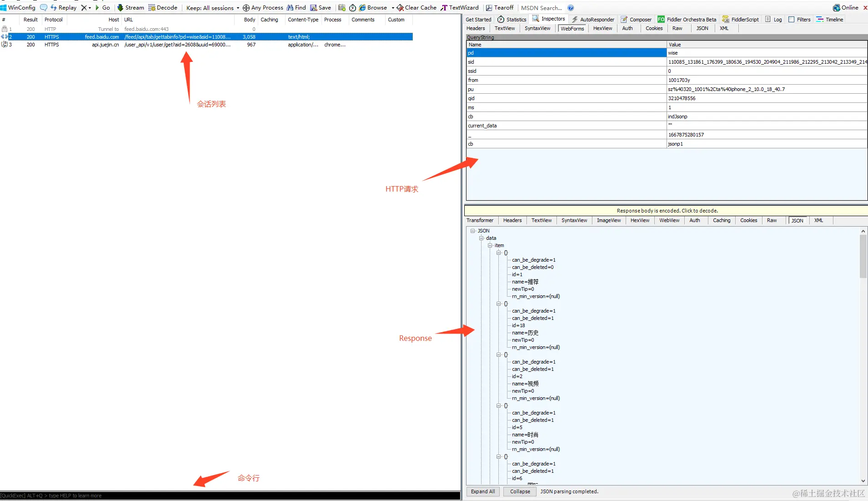Select response ImageView tab

click(x=608, y=220)
